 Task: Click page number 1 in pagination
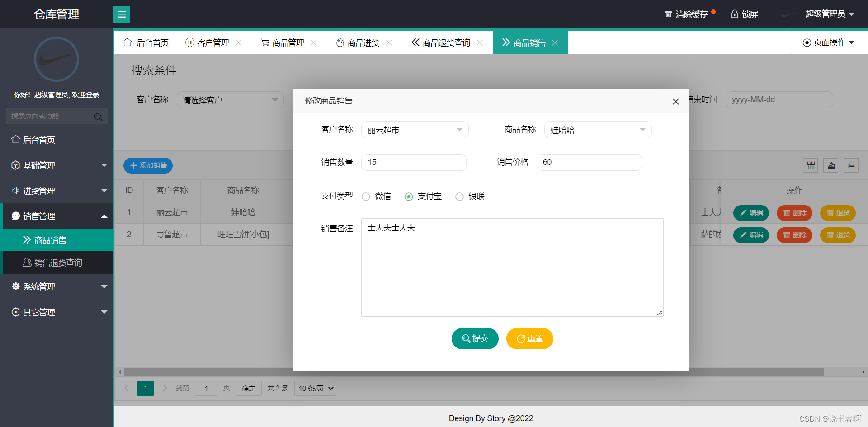click(x=146, y=388)
